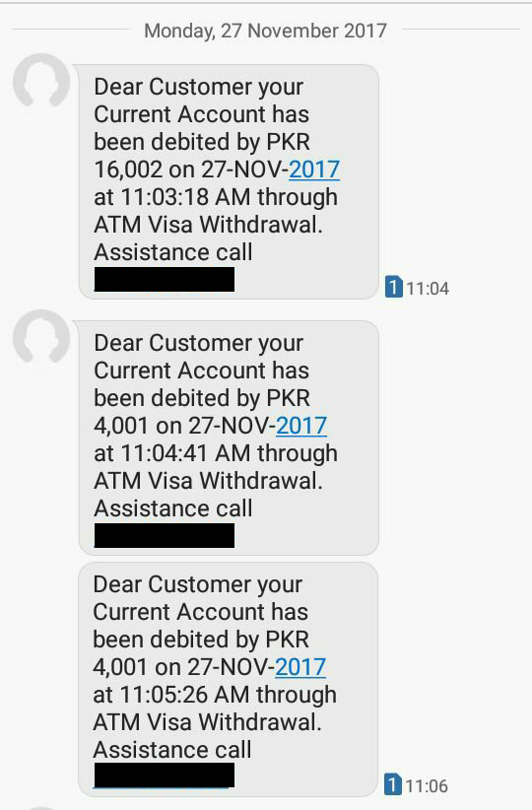The width and height of the screenshot is (532, 810).
Task: Open the 2017 link in the 11:04:41 message
Action: (x=301, y=426)
